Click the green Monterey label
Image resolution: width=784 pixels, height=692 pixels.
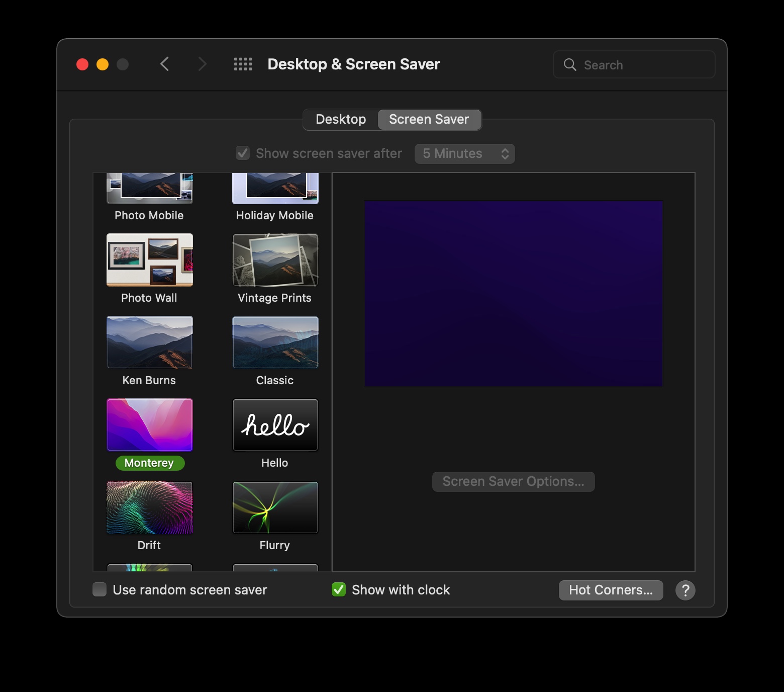click(150, 463)
